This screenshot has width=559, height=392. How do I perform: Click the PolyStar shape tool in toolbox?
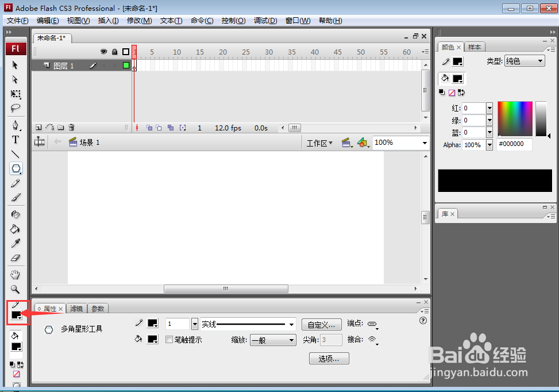16,168
